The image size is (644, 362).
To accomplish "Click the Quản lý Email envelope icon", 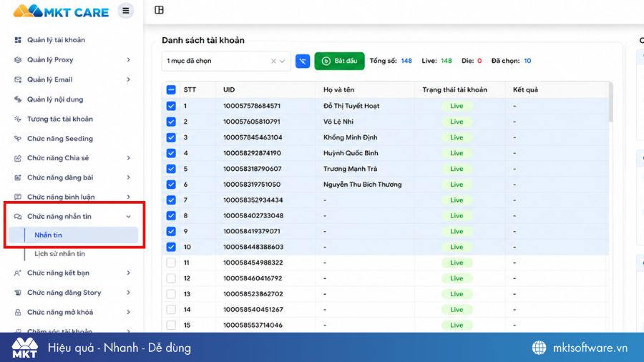I will pyautogui.click(x=18, y=79).
